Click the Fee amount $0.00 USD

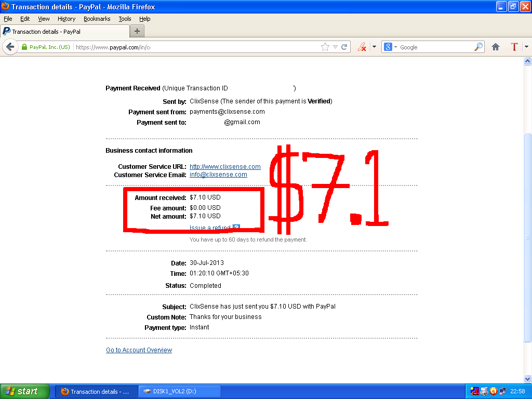point(205,208)
